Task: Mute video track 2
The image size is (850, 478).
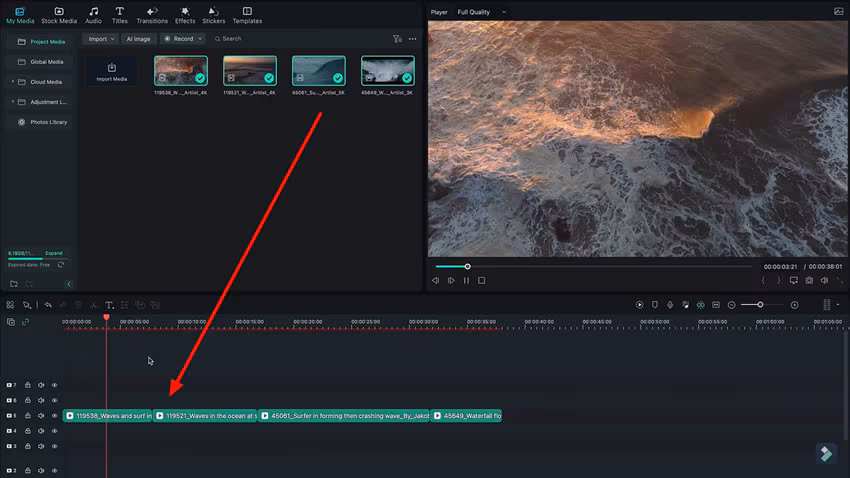Action: [41, 470]
